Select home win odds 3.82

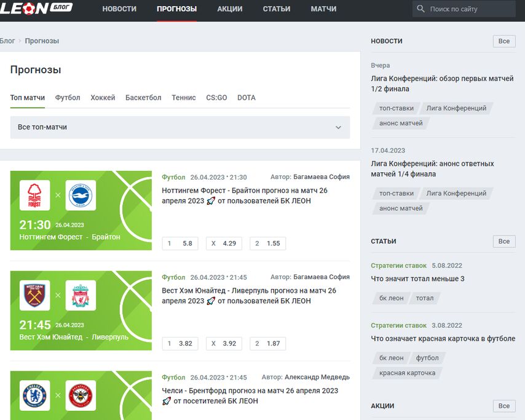pos(180,344)
